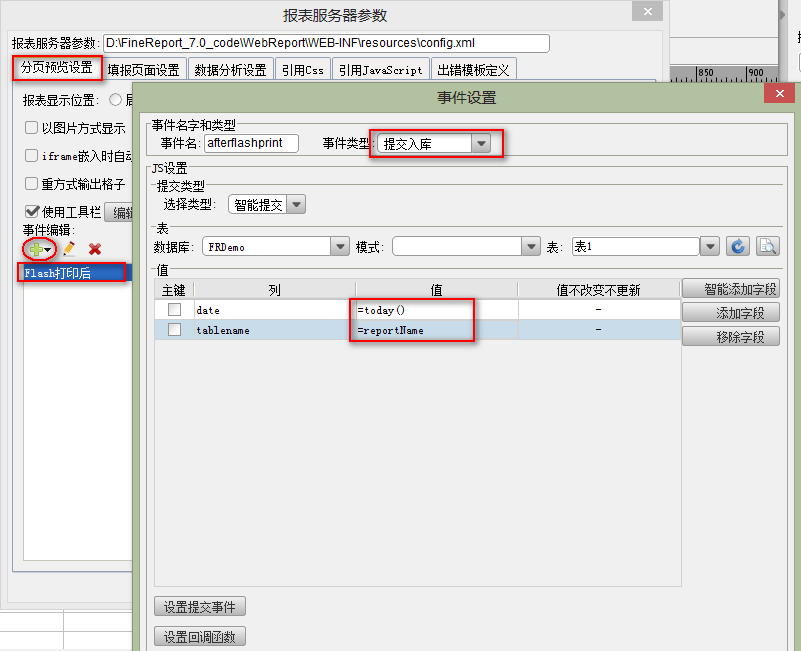This screenshot has width=801, height=651.
Task: Click the 事件名 afterflashprint field
Action: point(251,143)
